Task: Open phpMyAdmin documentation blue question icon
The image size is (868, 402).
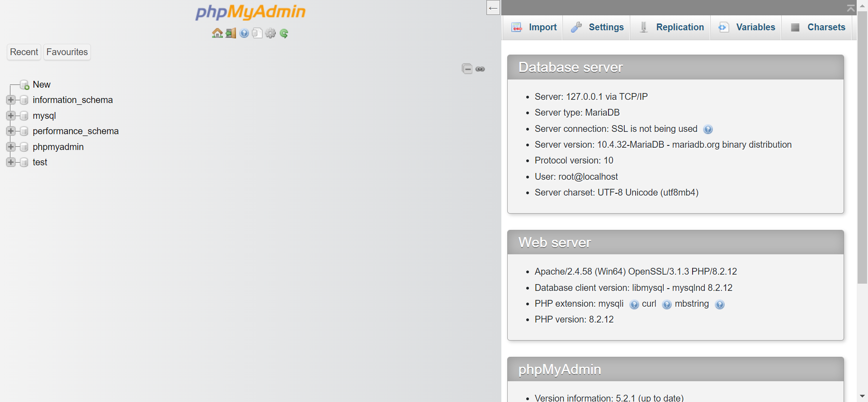Action: point(244,33)
